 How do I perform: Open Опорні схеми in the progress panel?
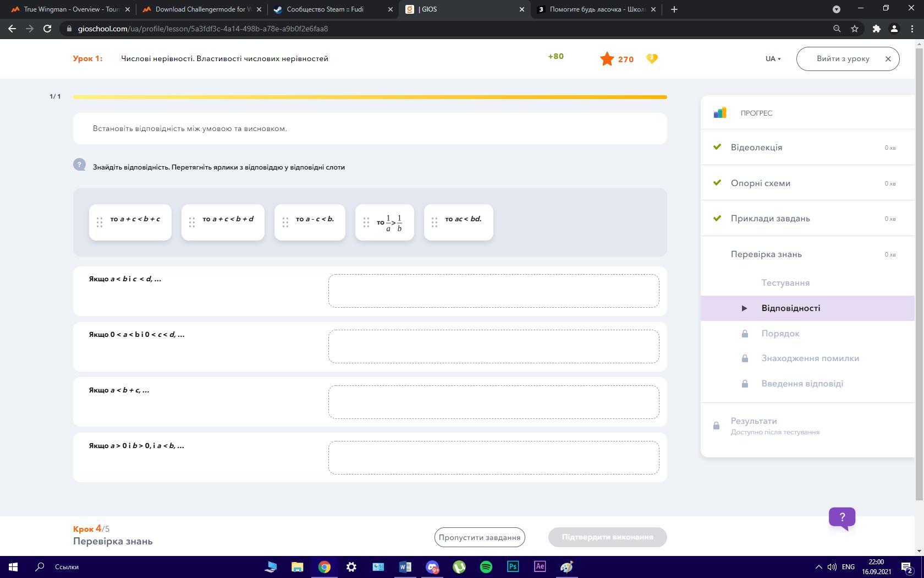807,183
